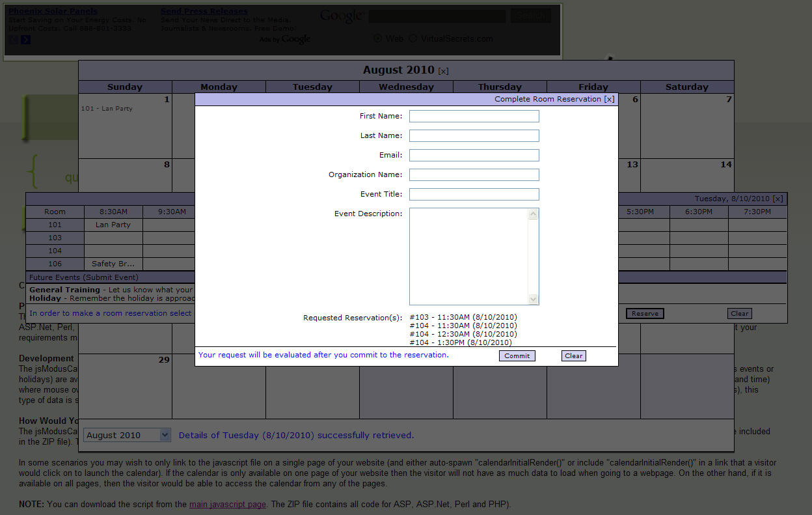
Task: Select the Web search radio button
Action: [377, 38]
